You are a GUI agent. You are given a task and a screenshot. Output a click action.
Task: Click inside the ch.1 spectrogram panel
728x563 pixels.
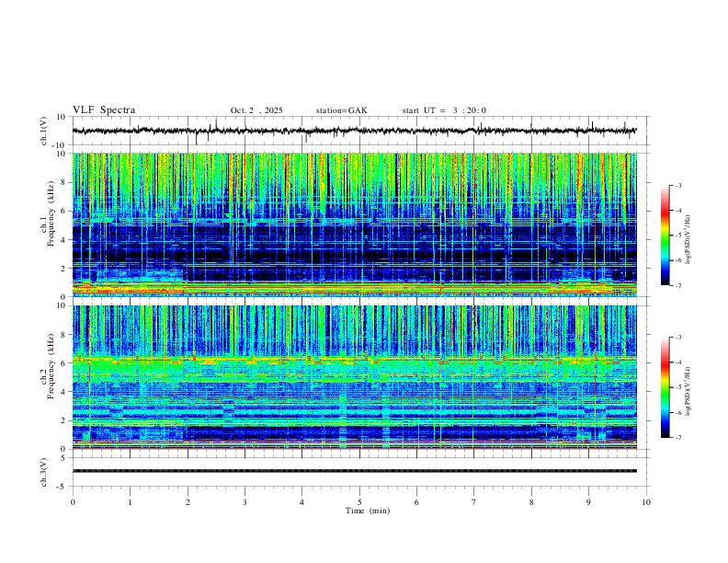(x=355, y=224)
